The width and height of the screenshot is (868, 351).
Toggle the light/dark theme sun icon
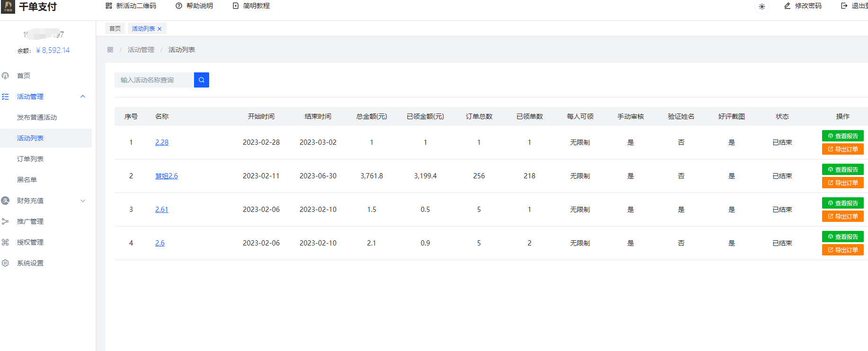point(762,7)
